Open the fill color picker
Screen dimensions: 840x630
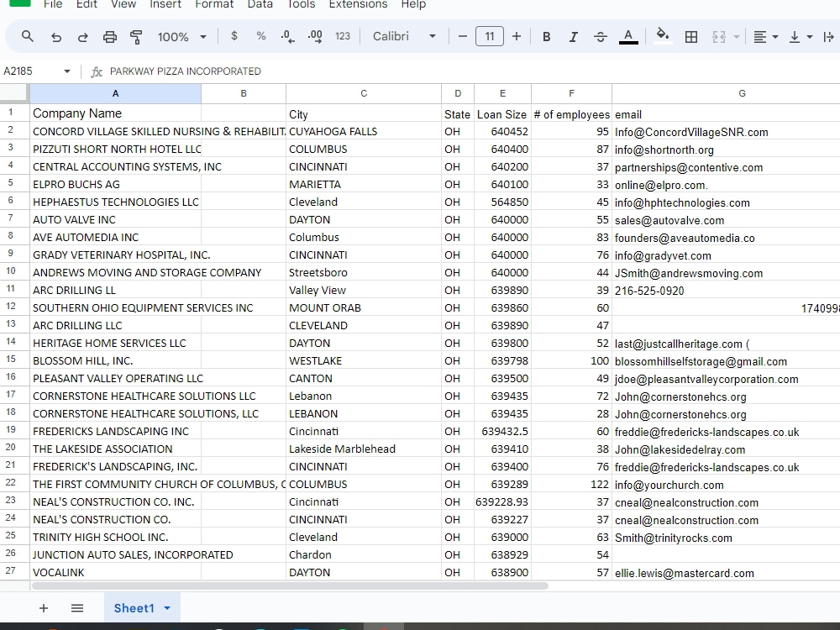tap(663, 36)
